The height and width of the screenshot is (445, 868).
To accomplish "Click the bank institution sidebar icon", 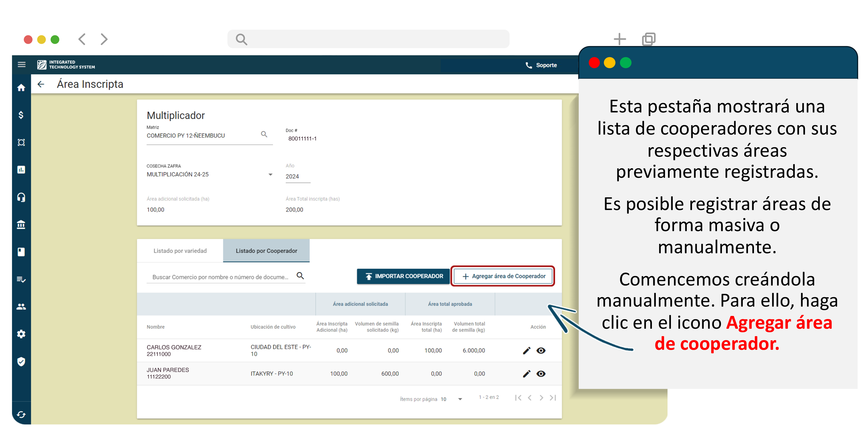I will point(21,224).
